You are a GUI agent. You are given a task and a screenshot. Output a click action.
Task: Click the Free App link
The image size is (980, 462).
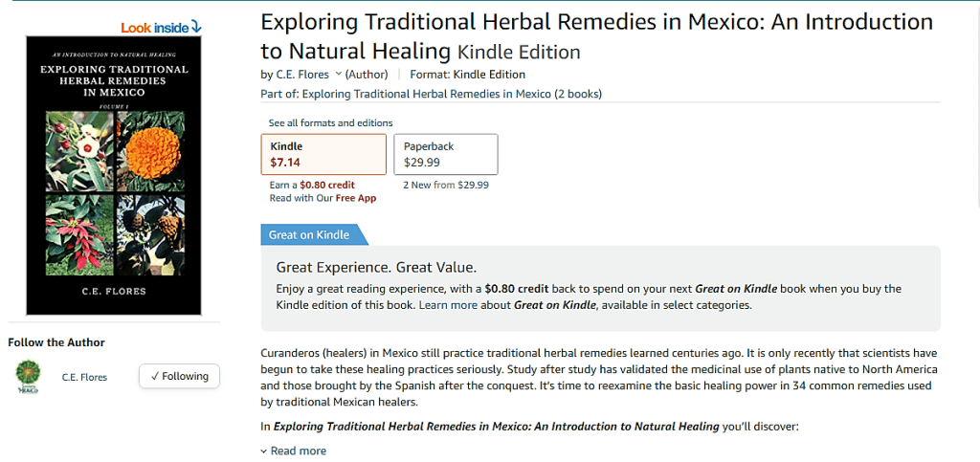point(355,198)
